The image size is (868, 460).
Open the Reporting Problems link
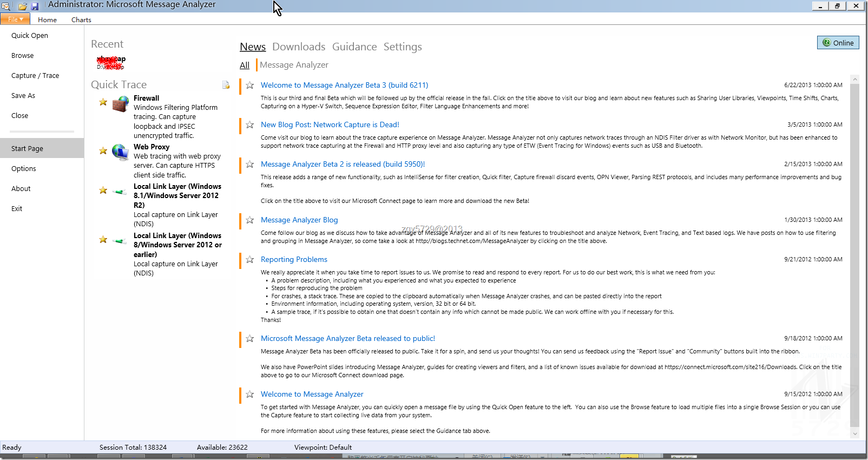(294, 260)
